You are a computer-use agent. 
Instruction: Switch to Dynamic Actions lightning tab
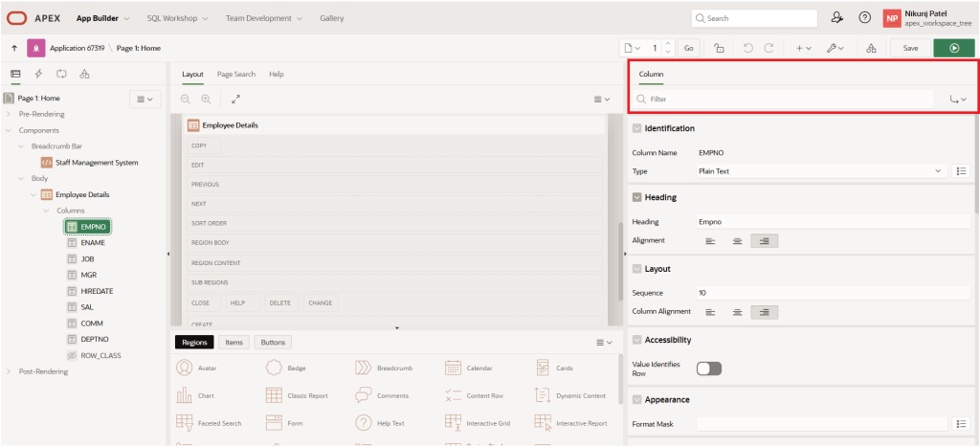pyautogui.click(x=38, y=74)
